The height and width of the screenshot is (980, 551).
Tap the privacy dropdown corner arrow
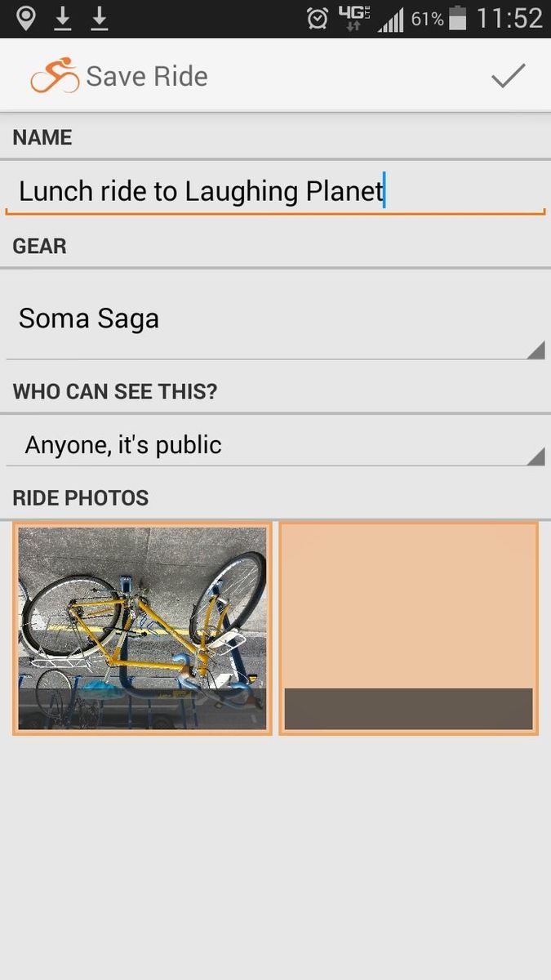pos(535,457)
